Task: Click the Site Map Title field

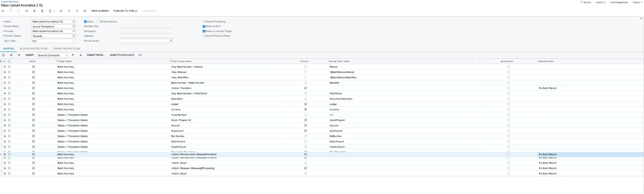Action: tap(146, 26)
